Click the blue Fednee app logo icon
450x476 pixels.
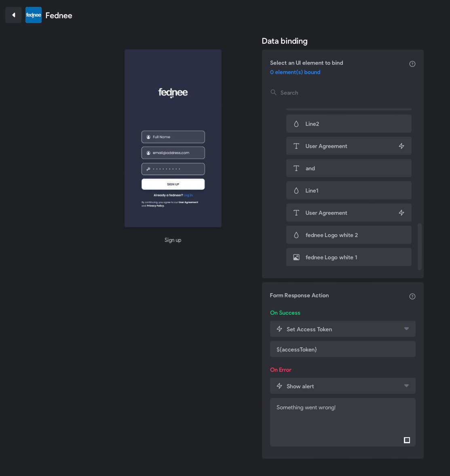click(x=34, y=15)
